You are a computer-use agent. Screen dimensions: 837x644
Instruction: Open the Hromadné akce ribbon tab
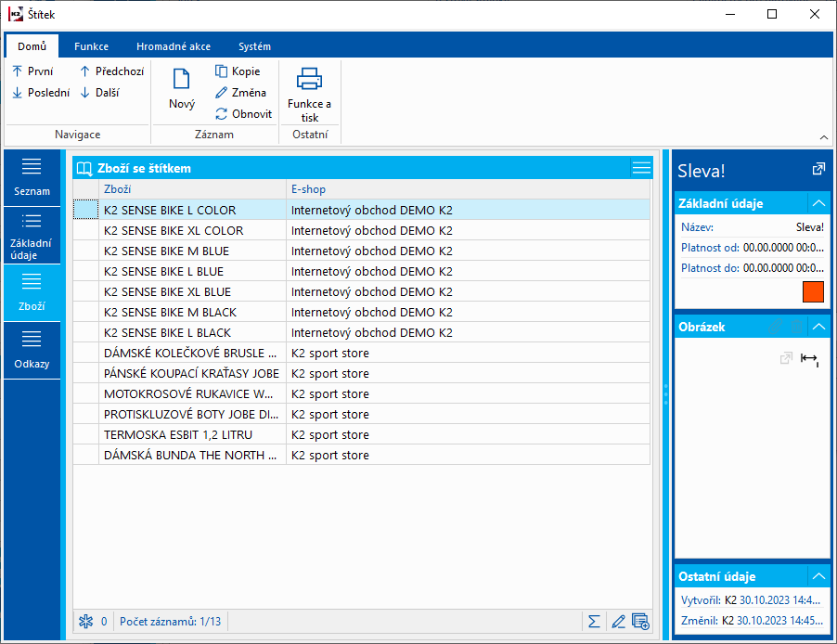[x=173, y=46]
